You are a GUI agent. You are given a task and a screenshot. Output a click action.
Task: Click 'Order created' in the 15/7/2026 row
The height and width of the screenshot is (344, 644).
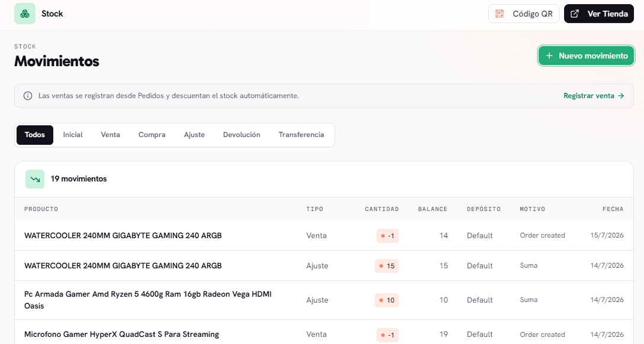pos(542,235)
